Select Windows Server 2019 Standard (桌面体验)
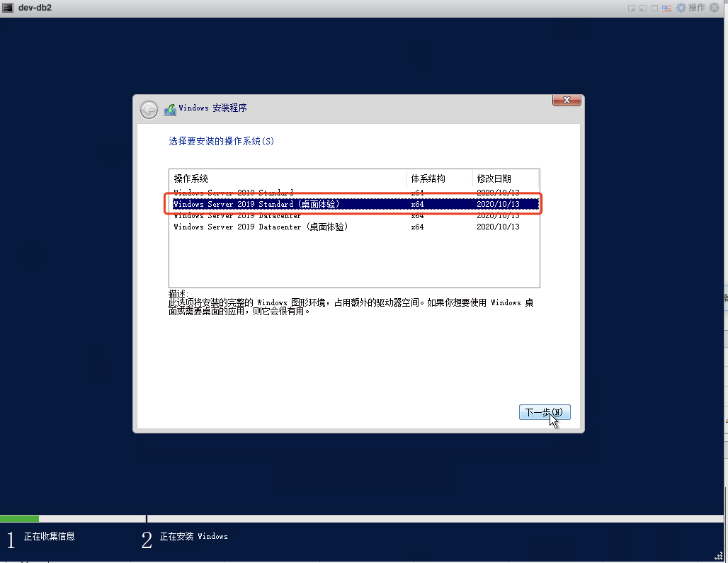 pyautogui.click(x=256, y=204)
